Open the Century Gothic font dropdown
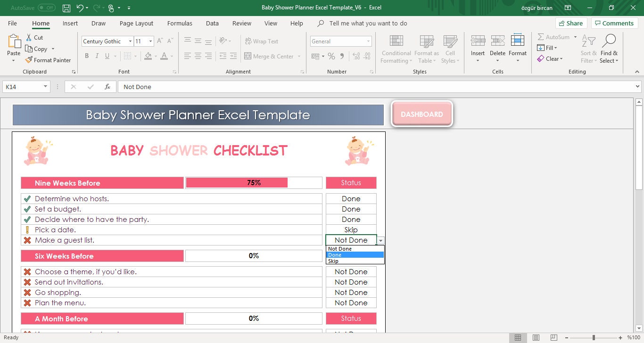644x343 pixels. [131, 41]
